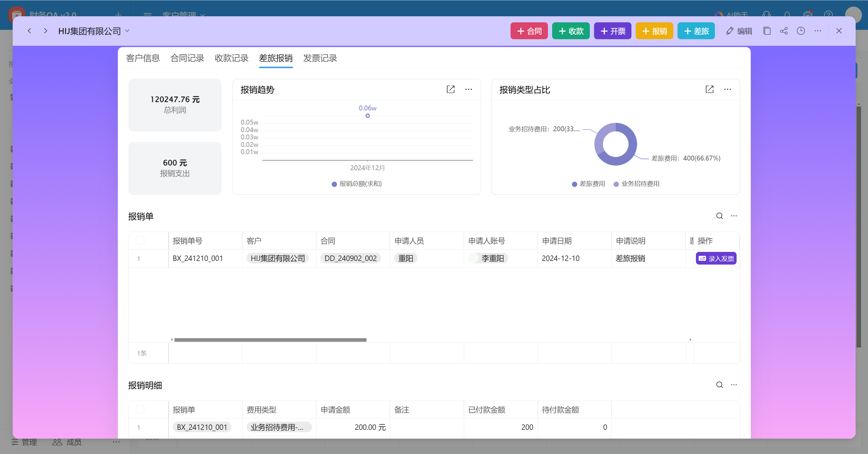Close the record detail dialog

point(839,31)
